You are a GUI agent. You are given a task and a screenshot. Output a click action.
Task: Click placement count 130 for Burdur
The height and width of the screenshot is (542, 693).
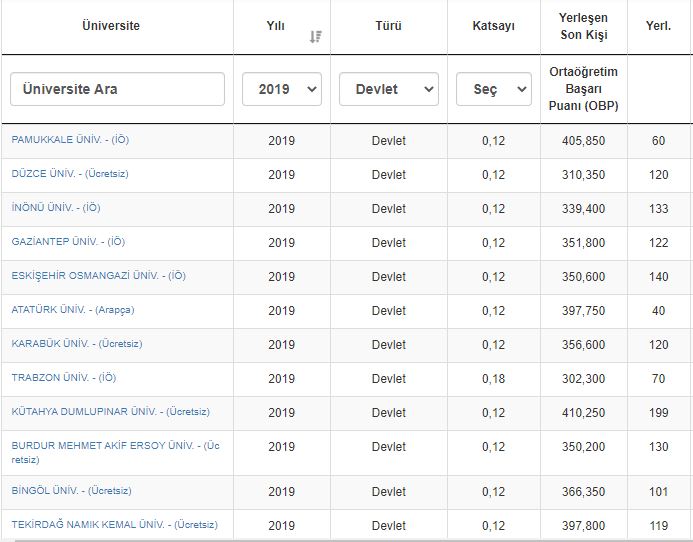(x=659, y=447)
